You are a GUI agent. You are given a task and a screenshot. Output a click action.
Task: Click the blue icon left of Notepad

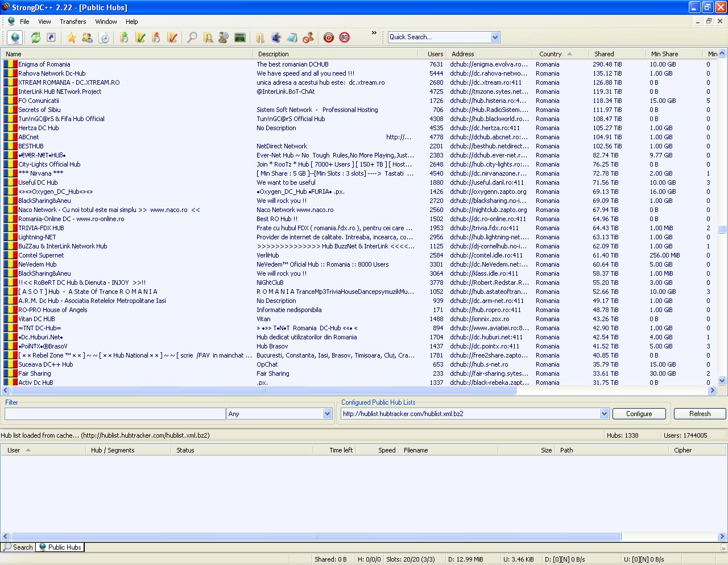click(x=276, y=38)
